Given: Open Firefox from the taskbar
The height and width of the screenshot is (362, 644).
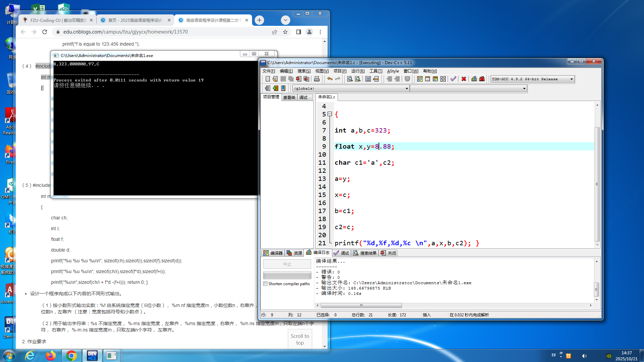Looking at the screenshot, I should (50, 355).
